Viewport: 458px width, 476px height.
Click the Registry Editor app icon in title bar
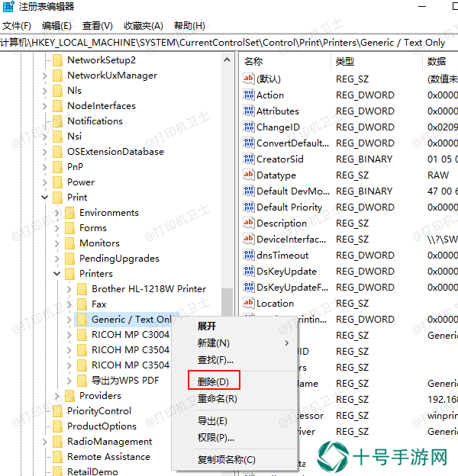[x=8, y=6]
